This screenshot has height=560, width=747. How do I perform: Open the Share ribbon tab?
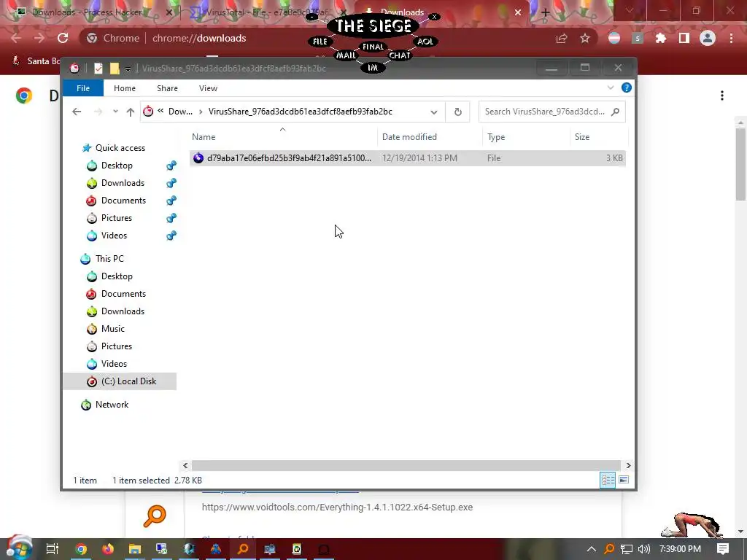pyautogui.click(x=167, y=88)
